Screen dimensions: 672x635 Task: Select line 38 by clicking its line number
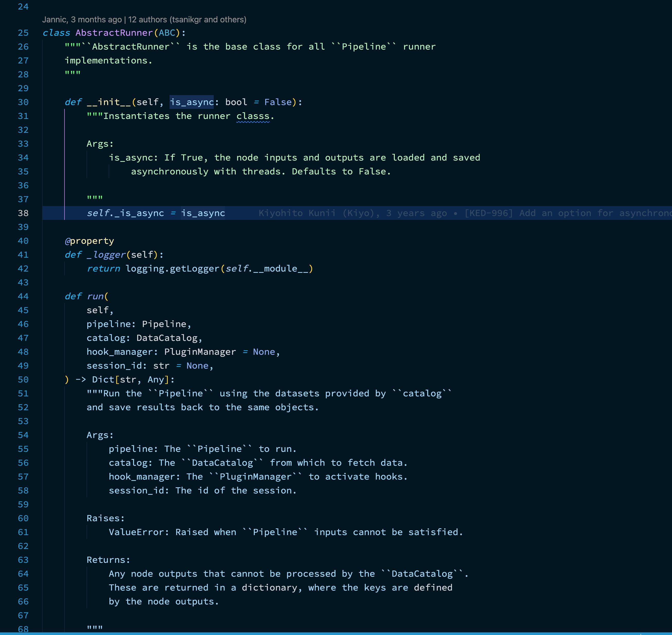click(23, 213)
